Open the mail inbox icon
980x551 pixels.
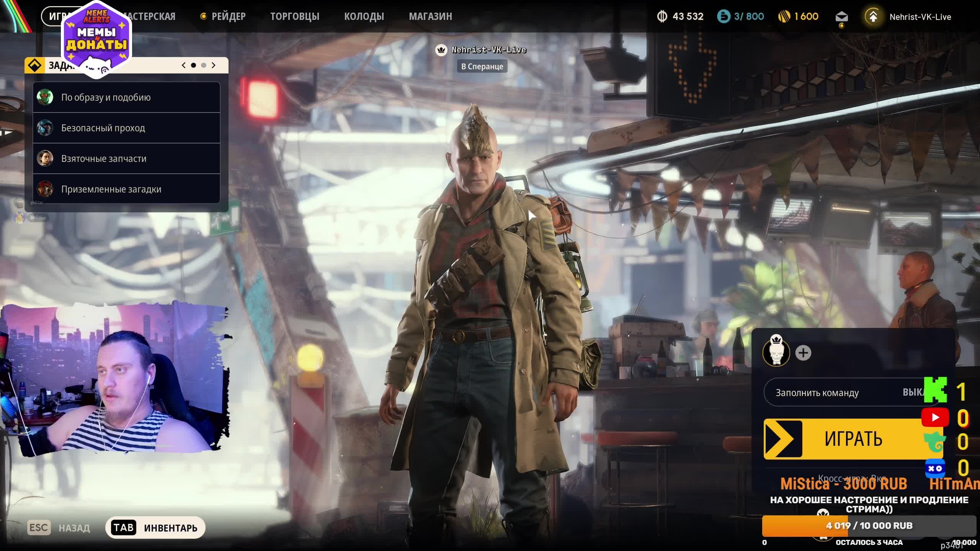point(841,17)
